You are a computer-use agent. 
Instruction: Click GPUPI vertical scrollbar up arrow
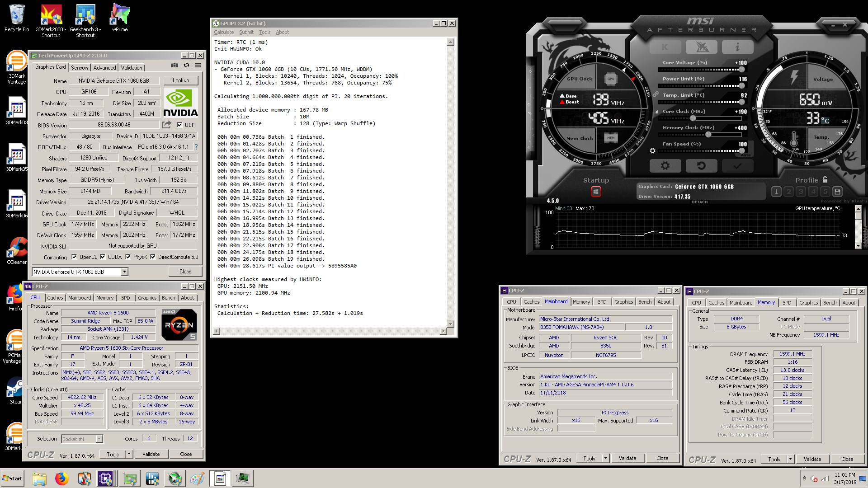tap(450, 42)
